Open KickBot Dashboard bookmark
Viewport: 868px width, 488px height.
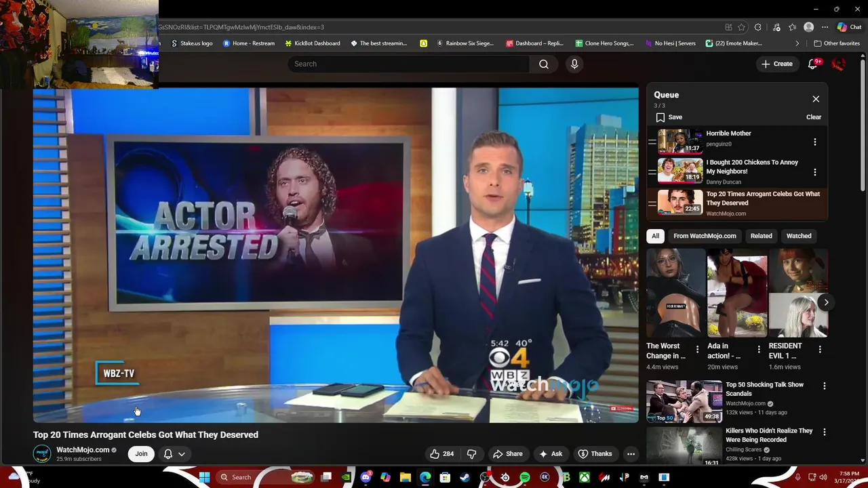coord(313,43)
